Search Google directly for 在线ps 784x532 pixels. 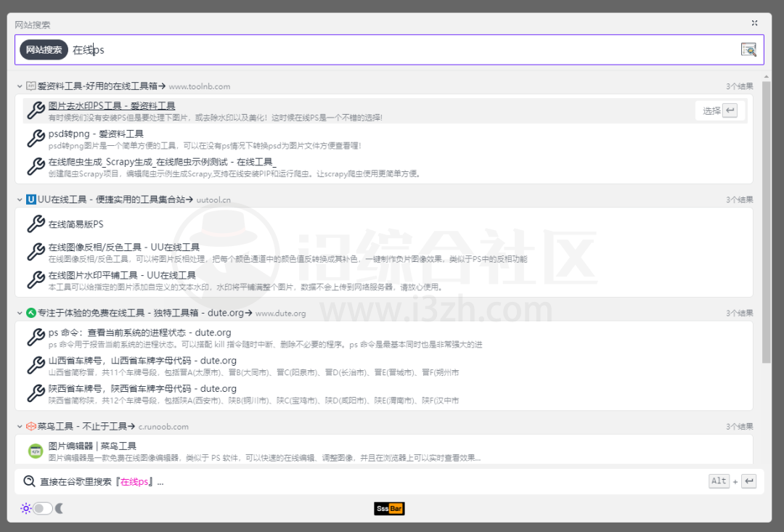point(389,481)
